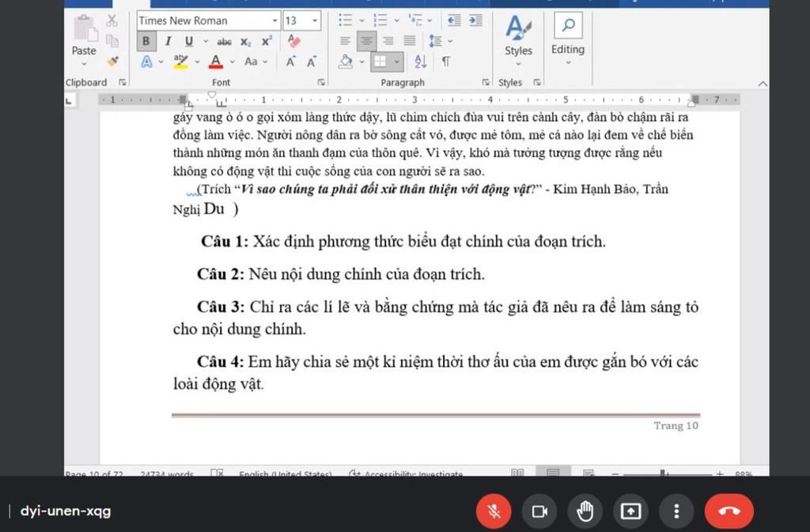Expand the font name dropdown arrow

click(275, 21)
